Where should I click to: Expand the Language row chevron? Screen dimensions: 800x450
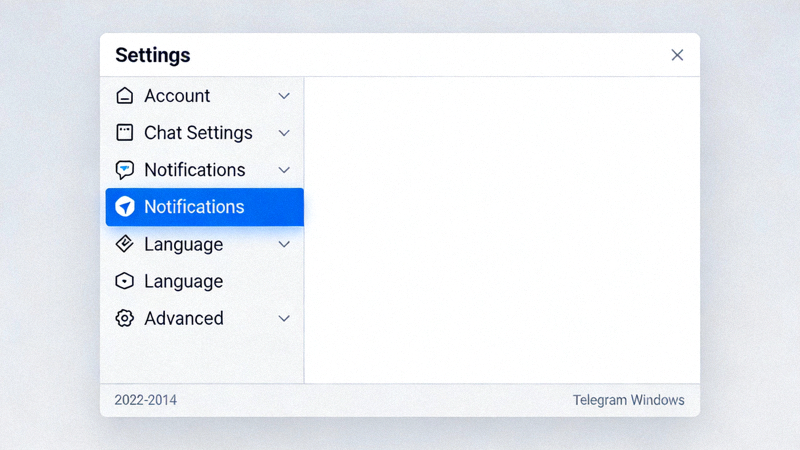284,244
